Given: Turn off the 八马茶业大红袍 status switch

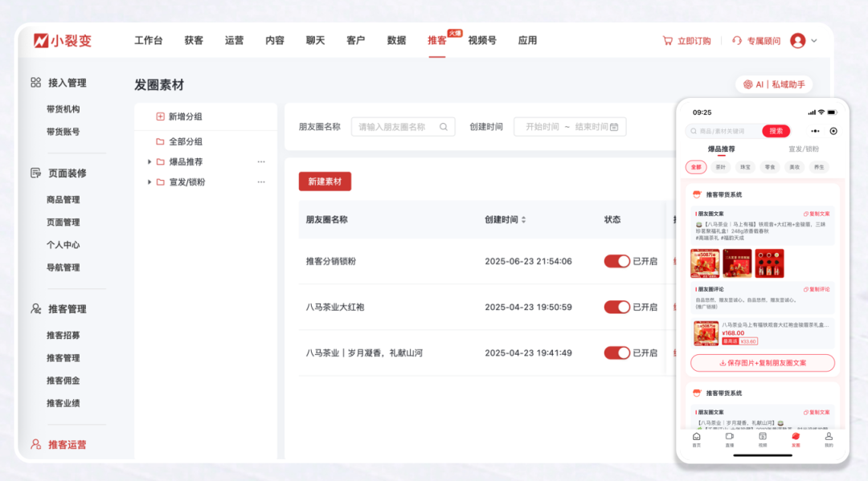Looking at the screenshot, I should tap(616, 308).
